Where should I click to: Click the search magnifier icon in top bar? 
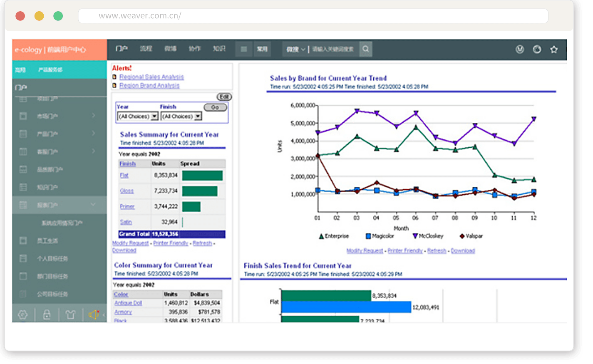coord(366,49)
